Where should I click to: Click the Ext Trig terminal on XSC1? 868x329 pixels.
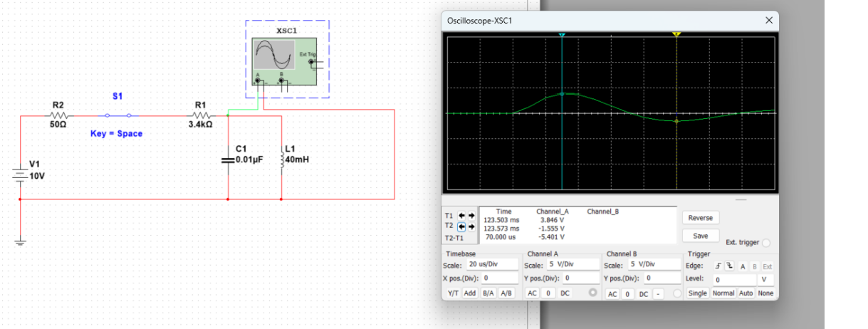coord(311,63)
